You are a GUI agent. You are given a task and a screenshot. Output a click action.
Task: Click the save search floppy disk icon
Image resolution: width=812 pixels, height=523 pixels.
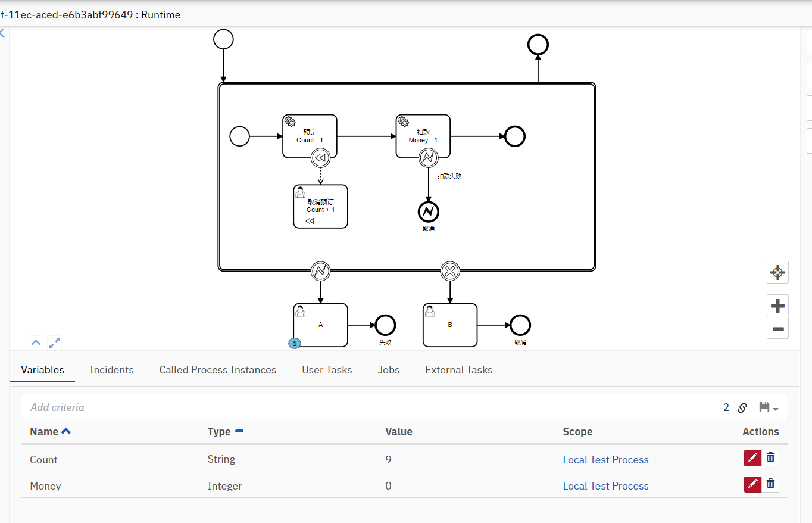coord(764,407)
